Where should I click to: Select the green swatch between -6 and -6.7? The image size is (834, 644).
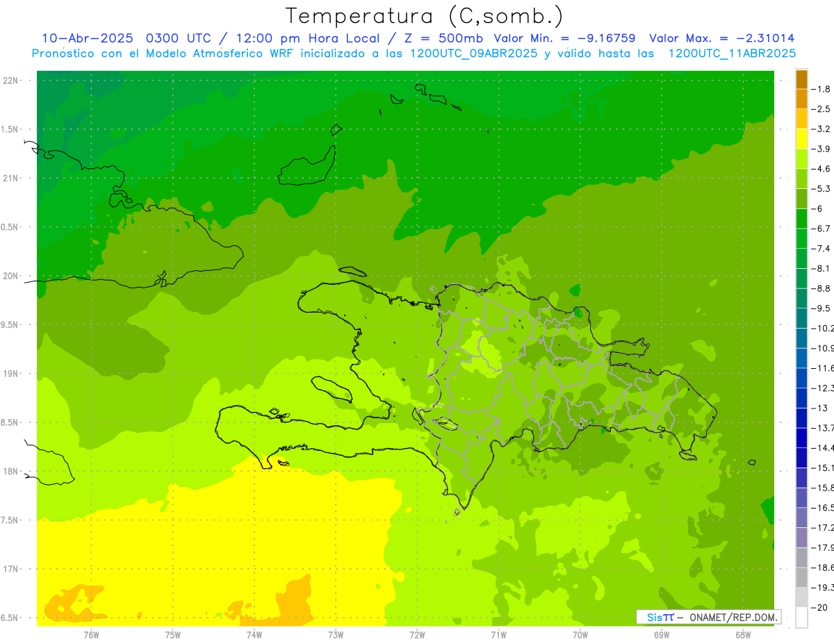tap(801, 219)
